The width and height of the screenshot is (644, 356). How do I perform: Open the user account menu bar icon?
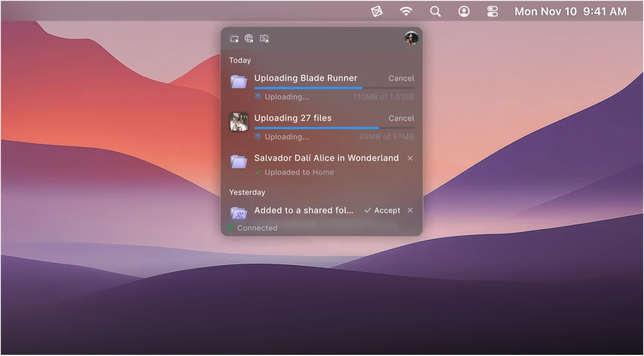coord(464,11)
